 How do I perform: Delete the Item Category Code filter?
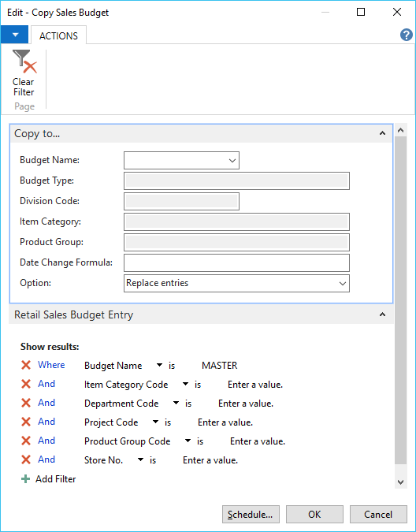click(x=26, y=384)
